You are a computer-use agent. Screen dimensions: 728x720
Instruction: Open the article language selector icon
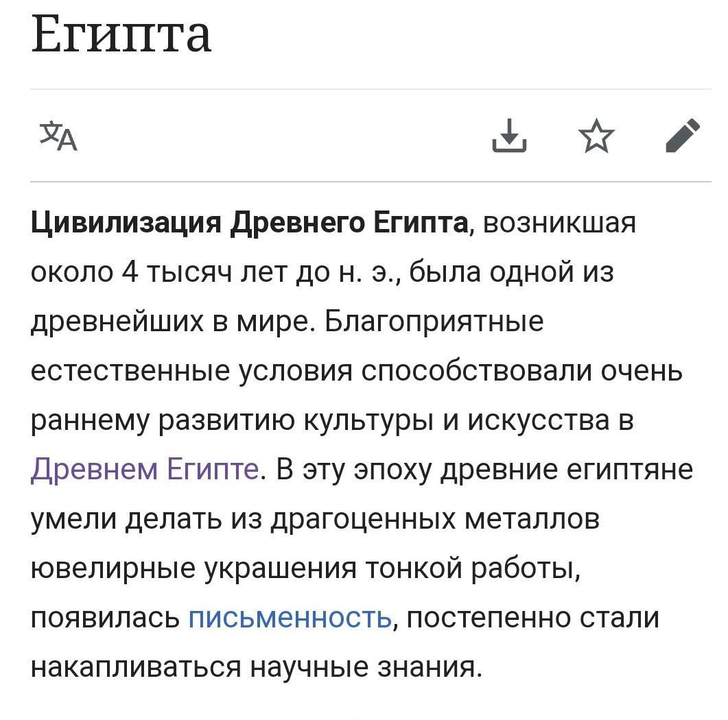tap(58, 136)
